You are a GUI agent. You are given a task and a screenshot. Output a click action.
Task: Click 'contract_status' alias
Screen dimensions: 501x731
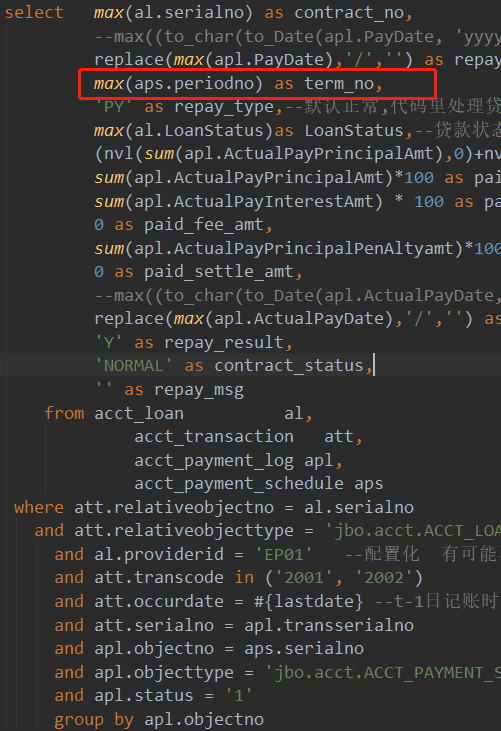pos(288,366)
